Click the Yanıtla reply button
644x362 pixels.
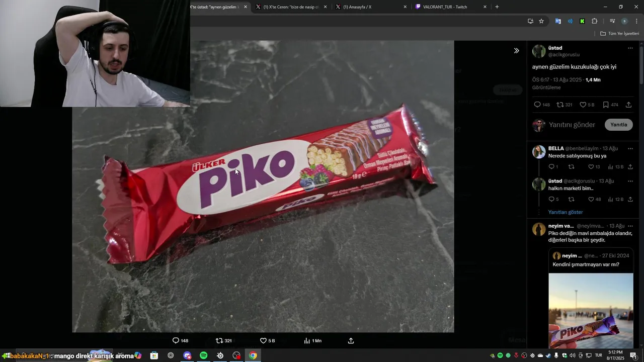tap(618, 125)
